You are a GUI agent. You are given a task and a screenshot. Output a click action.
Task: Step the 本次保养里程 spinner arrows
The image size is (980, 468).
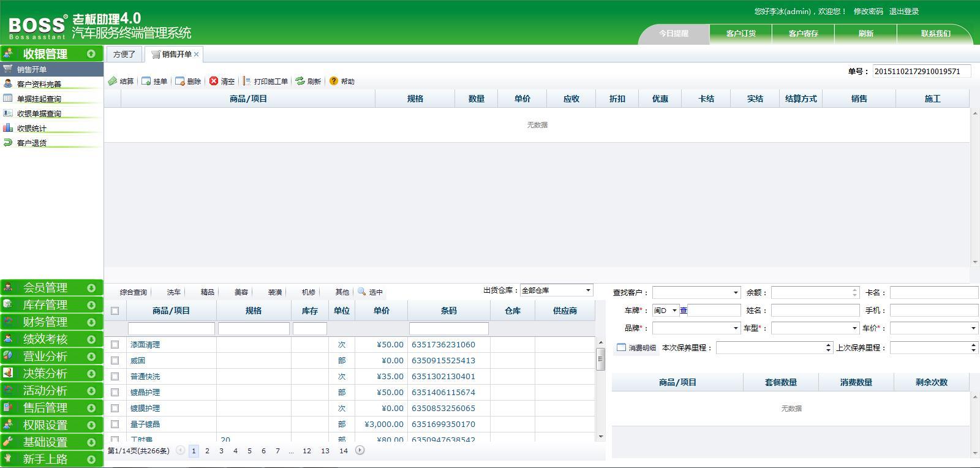click(829, 347)
